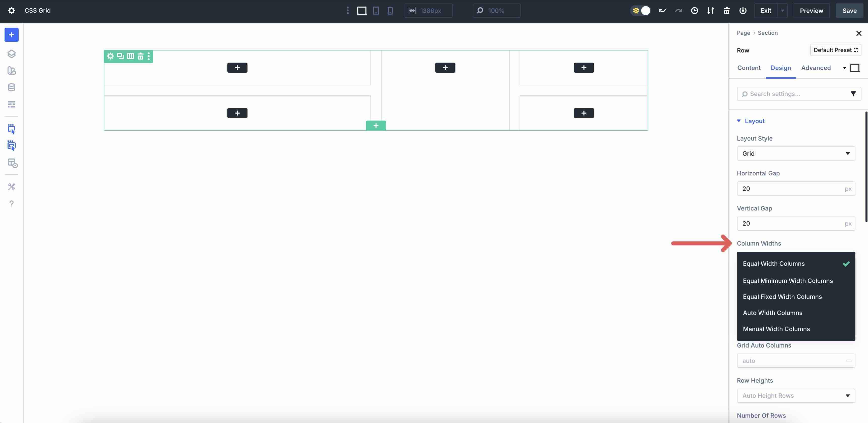
Task: Open the page Preview
Action: click(811, 10)
